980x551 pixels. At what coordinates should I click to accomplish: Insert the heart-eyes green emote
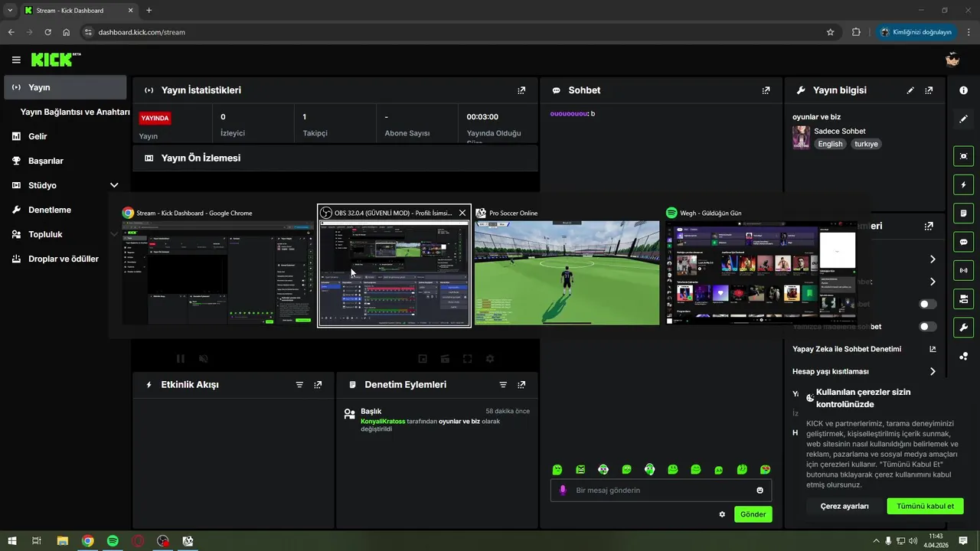(x=765, y=469)
